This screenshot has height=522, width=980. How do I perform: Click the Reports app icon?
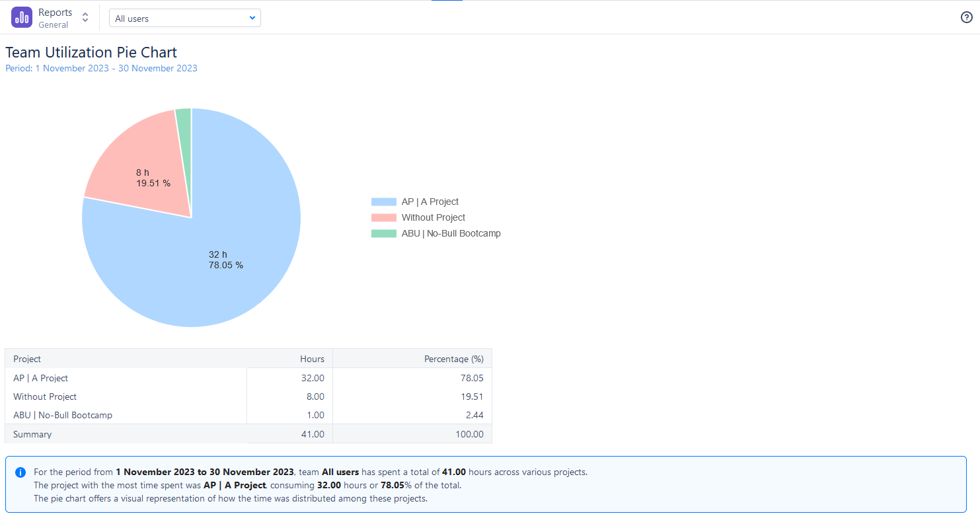point(22,18)
